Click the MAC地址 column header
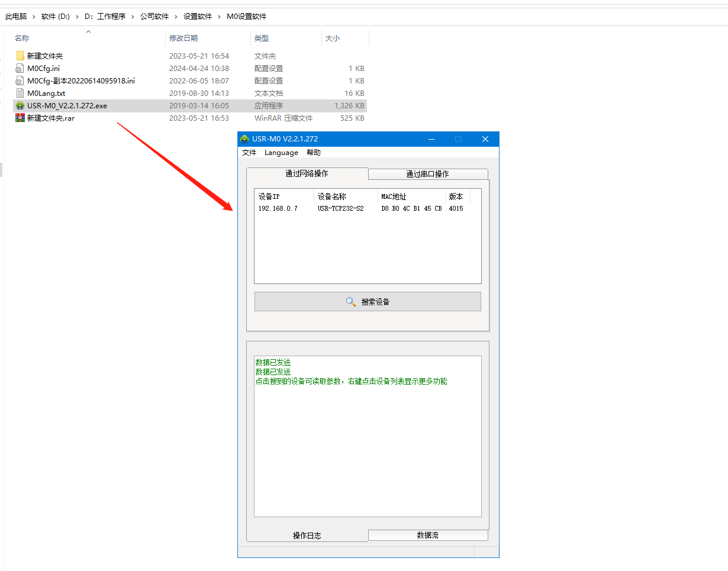 coord(394,196)
